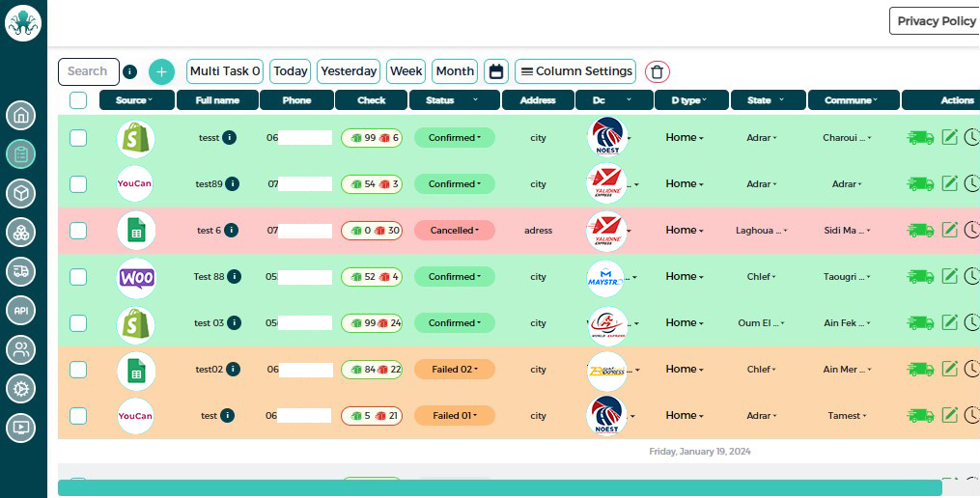Check the checkbox for the test 6 row
The height and width of the screenshot is (498, 980).
click(x=78, y=231)
